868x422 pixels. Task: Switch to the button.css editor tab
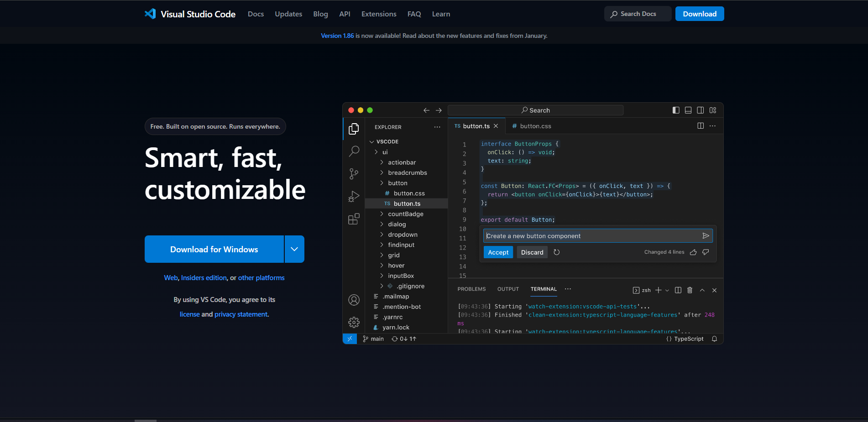click(531, 126)
